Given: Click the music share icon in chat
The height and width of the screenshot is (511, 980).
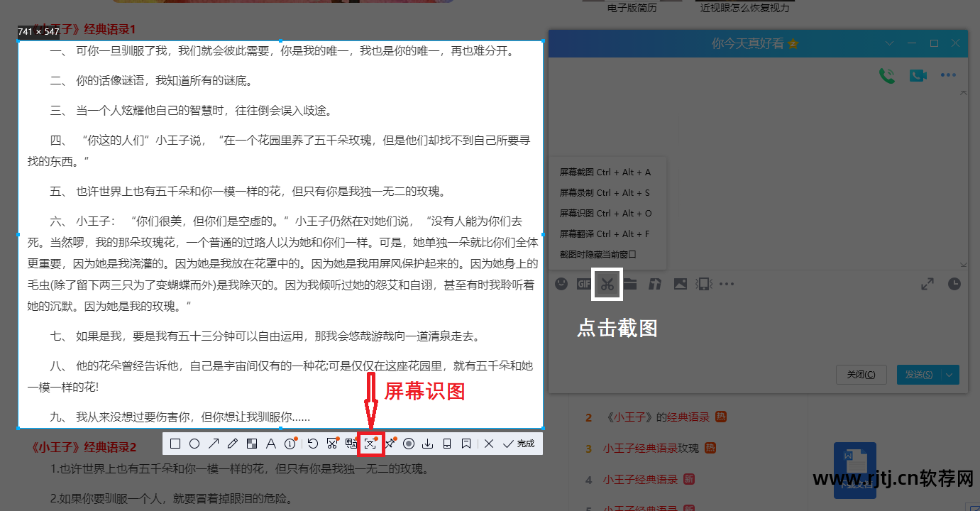Looking at the screenshot, I should click(656, 284).
